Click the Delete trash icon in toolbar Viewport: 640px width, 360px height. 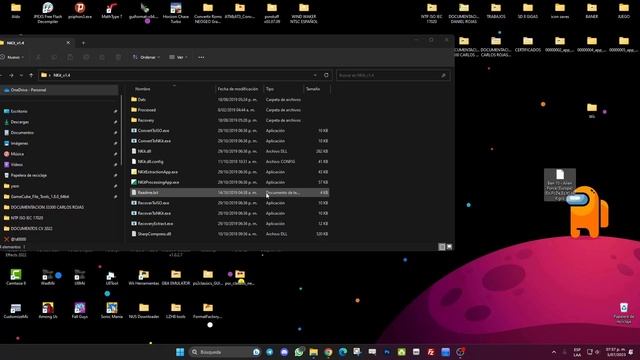click(x=118, y=58)
